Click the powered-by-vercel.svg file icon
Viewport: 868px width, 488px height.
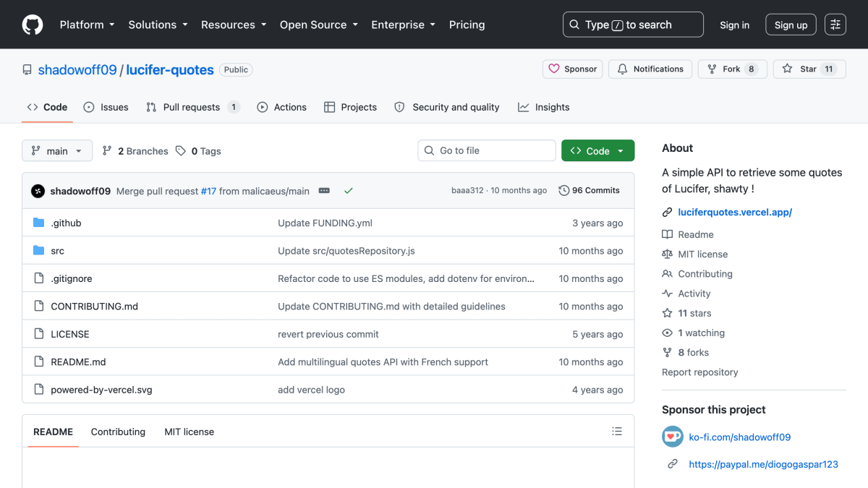click(39, 390)
